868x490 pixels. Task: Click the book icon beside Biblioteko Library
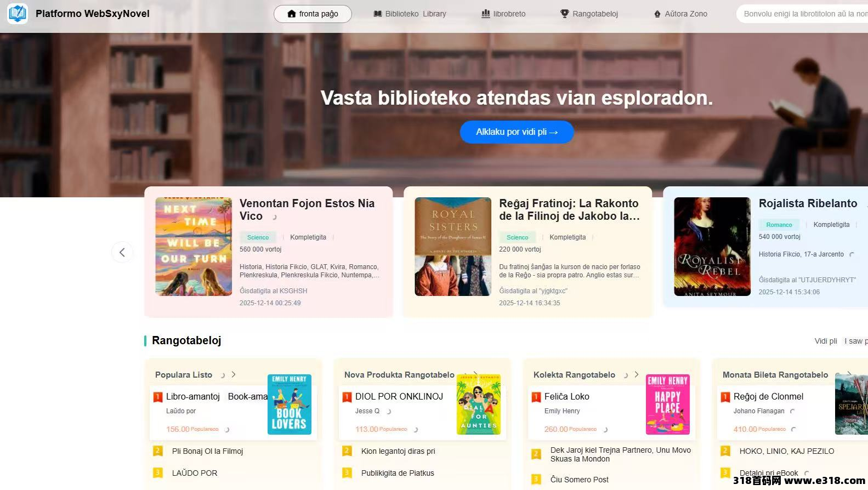coord(378,14)
